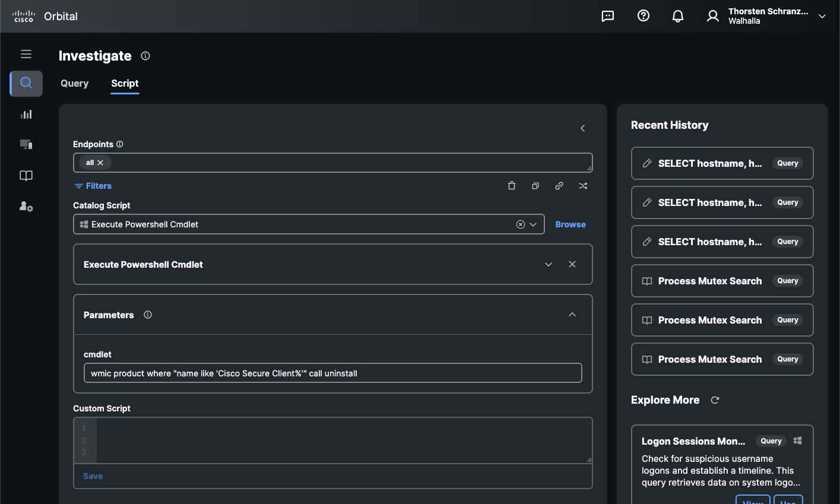Open the bar chart results sidebar icon

click(x=26, y=114)
